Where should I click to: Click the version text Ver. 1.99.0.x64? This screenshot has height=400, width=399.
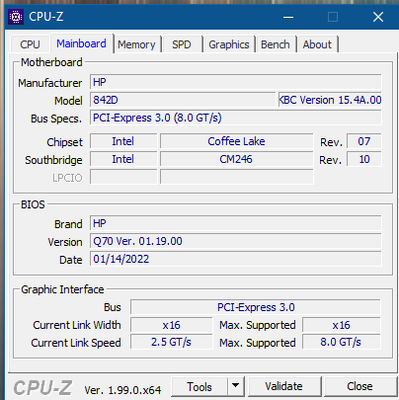pos(122,390)
